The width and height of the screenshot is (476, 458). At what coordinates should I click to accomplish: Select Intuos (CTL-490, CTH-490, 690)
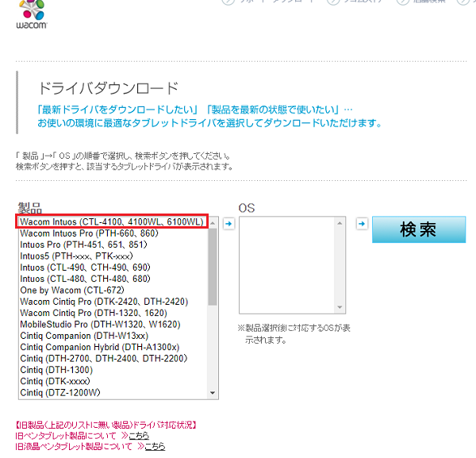point(113,267)
